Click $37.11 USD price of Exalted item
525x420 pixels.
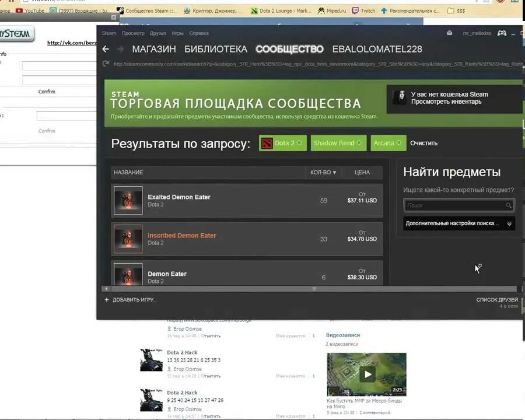(x=362, y=200)
